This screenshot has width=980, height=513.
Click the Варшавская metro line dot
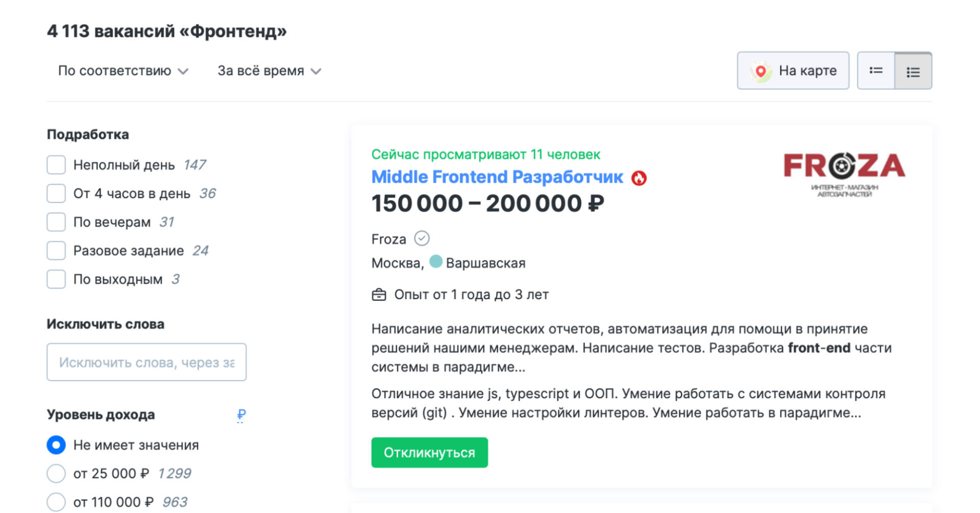(x=435, y=261)
